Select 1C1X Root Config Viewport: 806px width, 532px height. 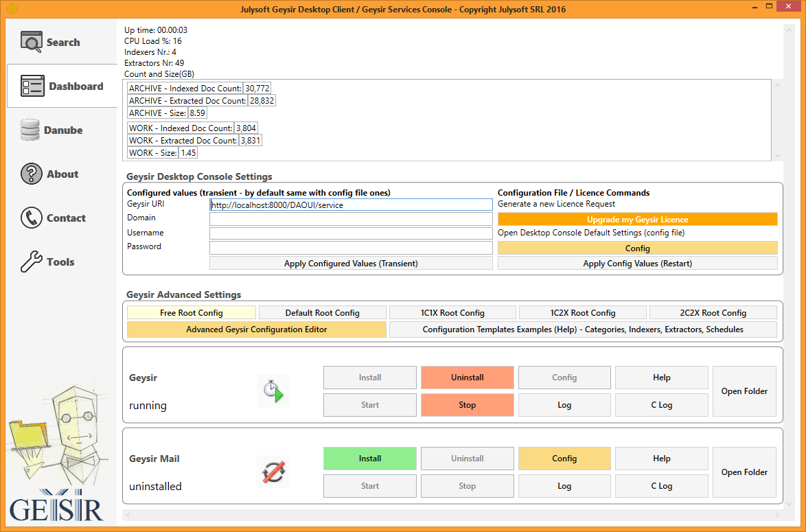452,312
